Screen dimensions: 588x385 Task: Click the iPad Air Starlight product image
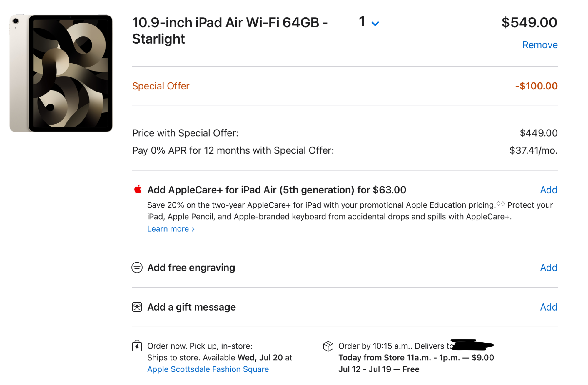(x=61, y=74)
